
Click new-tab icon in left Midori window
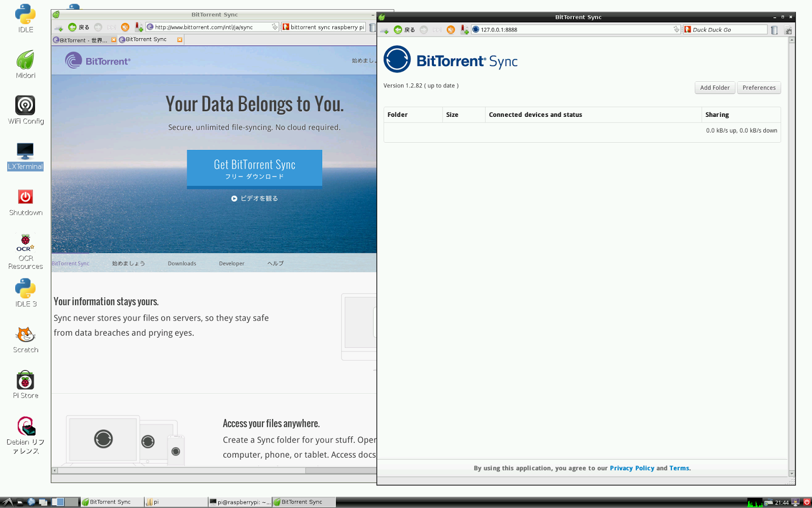pos(58,28)
